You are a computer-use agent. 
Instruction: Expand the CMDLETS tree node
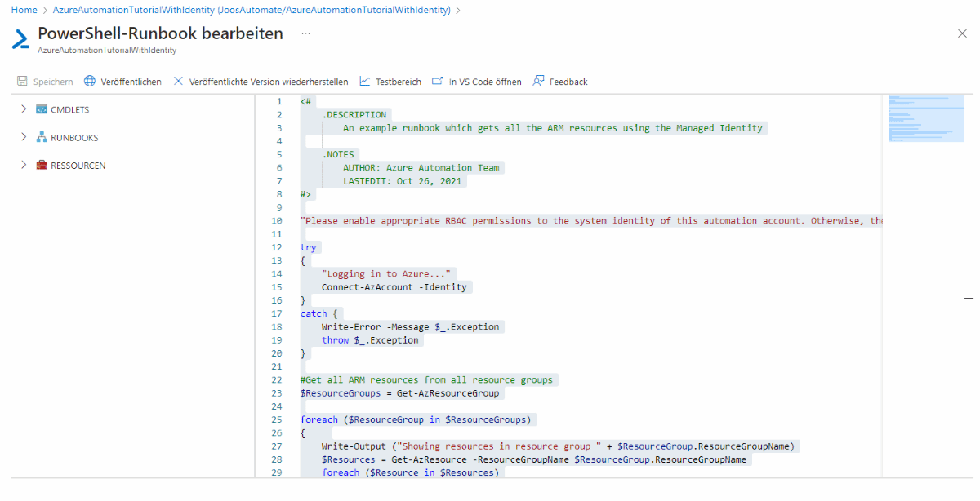24,110
